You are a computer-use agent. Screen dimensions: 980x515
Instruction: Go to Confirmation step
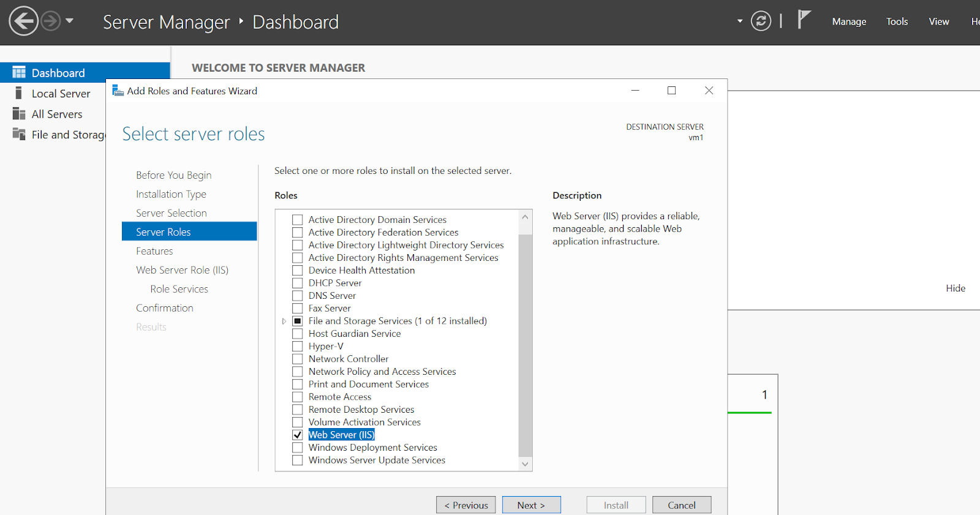pos(164,308)
